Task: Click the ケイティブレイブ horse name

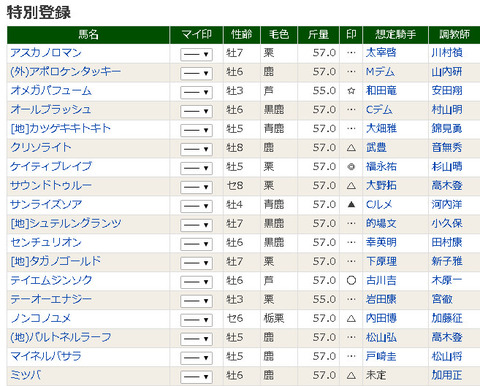Action: point(51,167)
